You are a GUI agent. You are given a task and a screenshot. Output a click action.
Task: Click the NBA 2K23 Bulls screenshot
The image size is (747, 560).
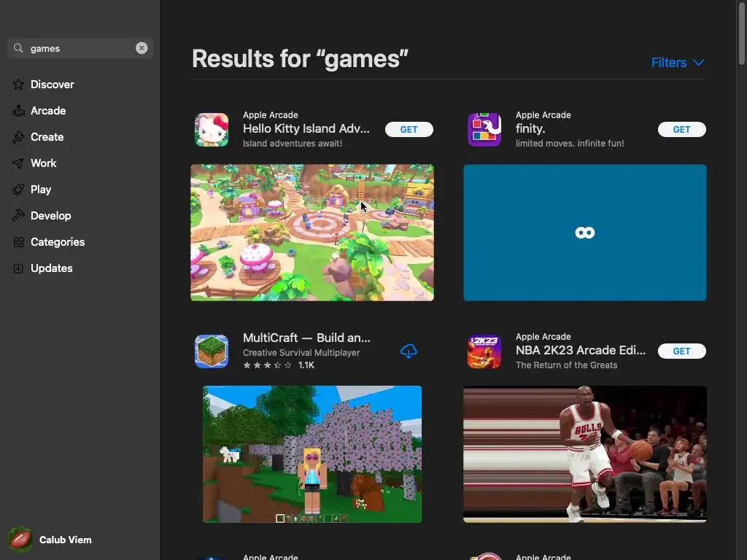coord(585,454)
